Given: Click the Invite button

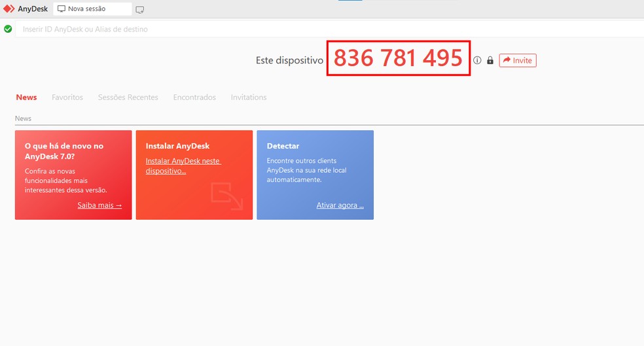Looking at the screenshot, I should click(518, 60).
